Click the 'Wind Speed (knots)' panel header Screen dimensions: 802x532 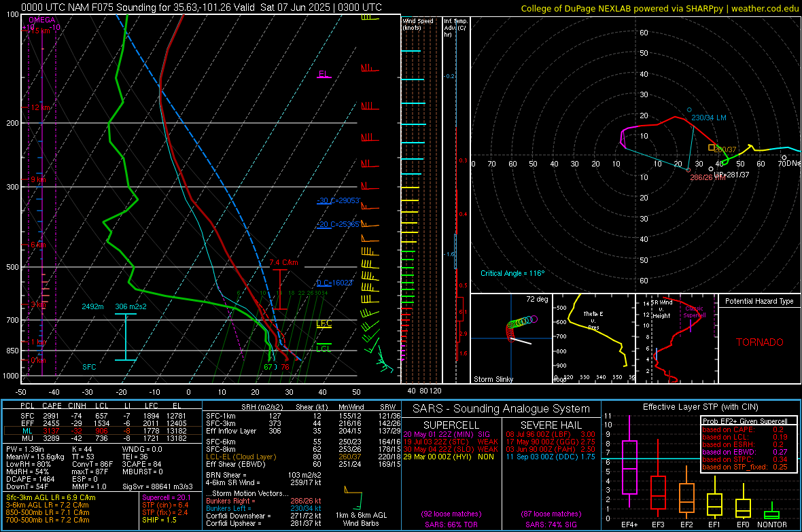coord(418,24)
